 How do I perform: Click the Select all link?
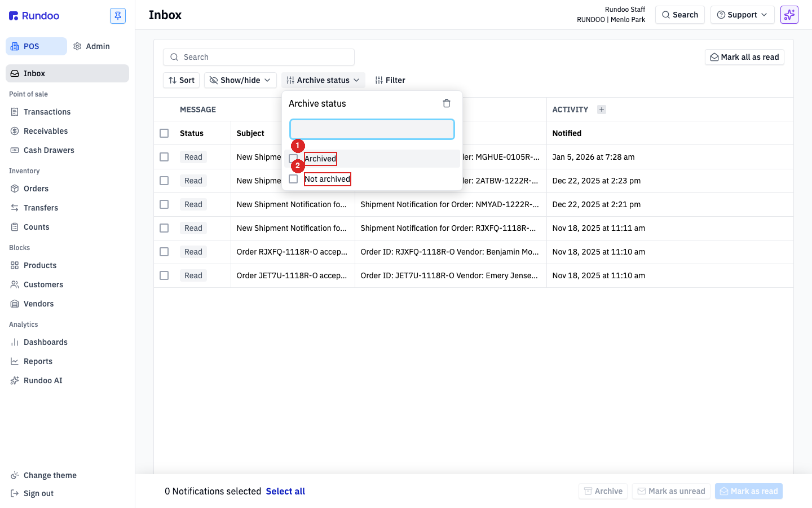(285, 491)
